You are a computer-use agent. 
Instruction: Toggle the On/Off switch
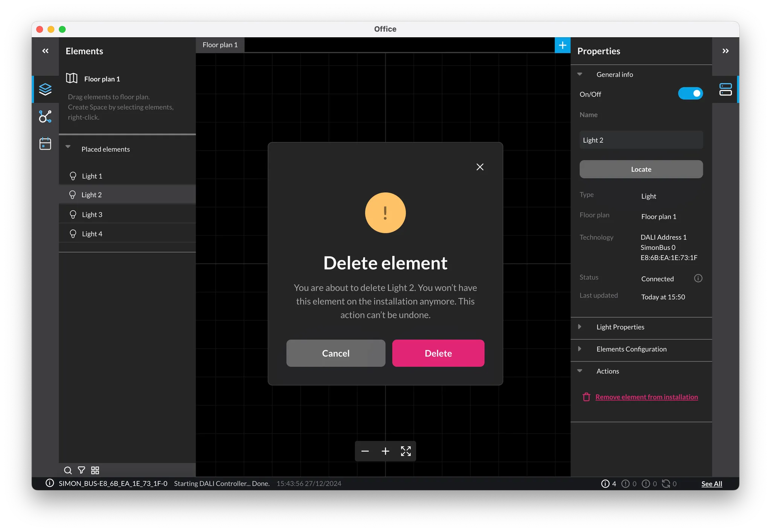(x=690, y=93)
